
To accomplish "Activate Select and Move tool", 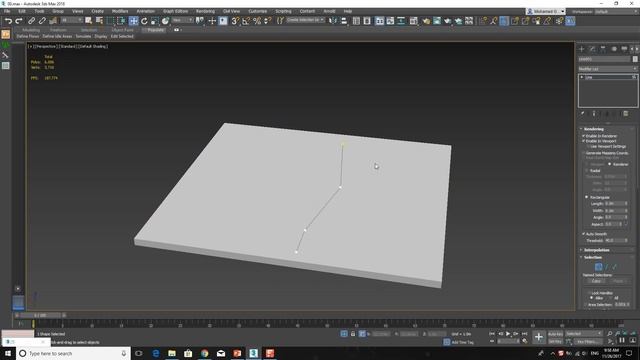I will [133, 21].
